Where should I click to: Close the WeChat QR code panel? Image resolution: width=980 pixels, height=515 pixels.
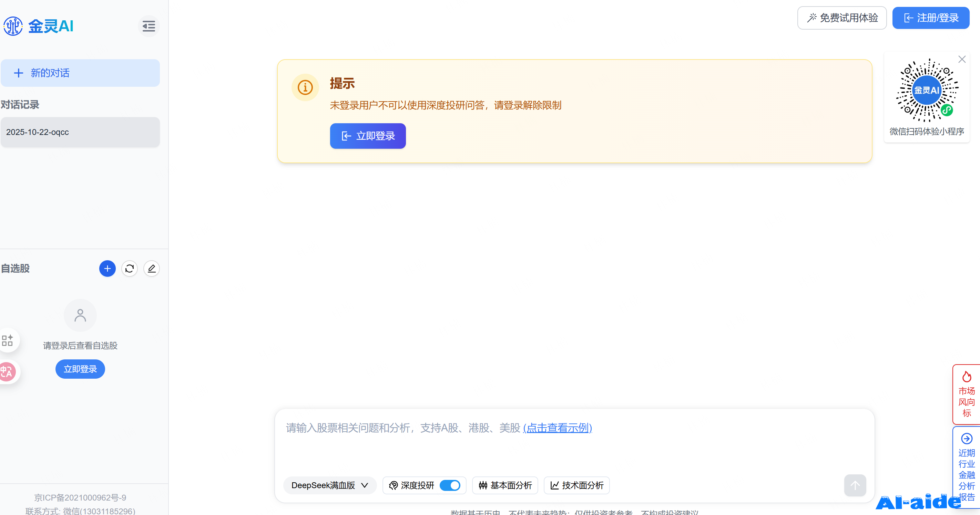(962, 59)
